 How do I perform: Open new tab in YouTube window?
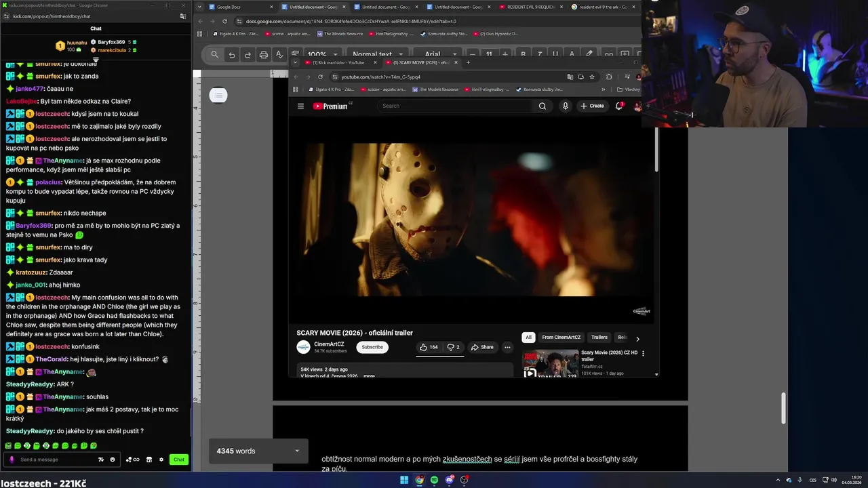click(x=468, y=62)
